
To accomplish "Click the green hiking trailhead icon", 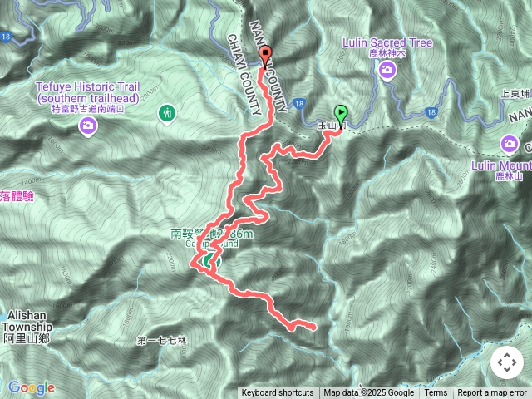I will click(x=167, y=114).
